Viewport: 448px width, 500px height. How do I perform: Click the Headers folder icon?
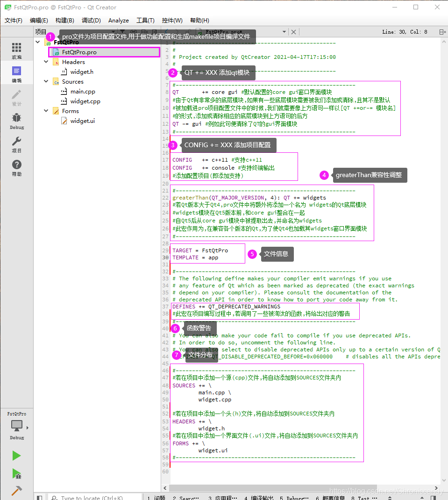56,62
